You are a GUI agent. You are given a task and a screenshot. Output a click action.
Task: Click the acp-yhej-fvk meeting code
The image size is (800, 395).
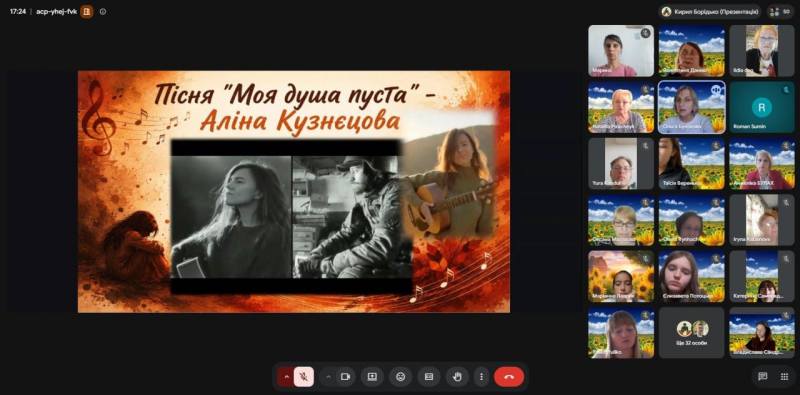pyautogui.click(x=57, y=11)
